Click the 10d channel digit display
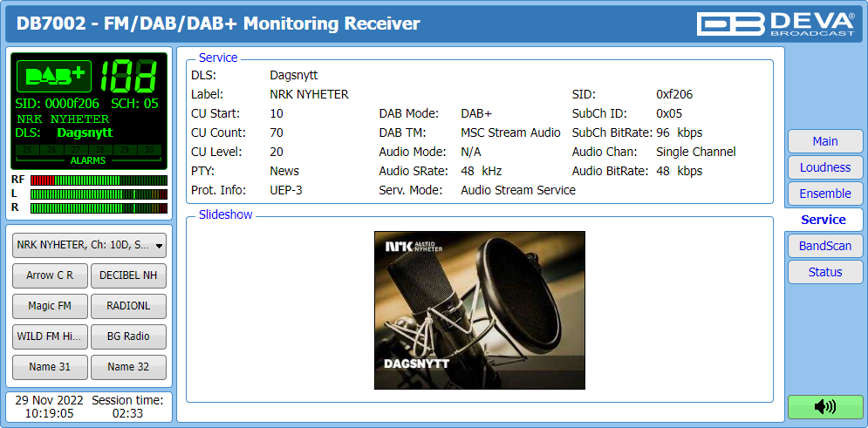Image resolution: width=868 pixels, height=428 pixels. (x=131, y=77)
